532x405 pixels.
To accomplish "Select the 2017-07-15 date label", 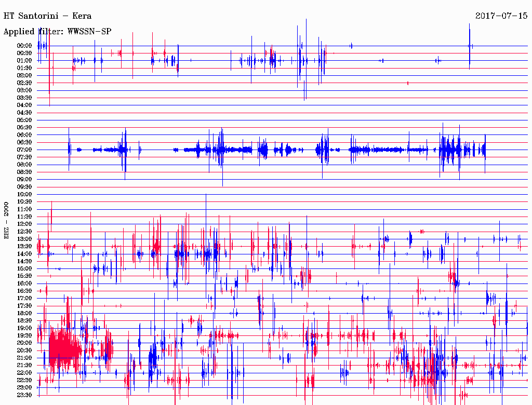I will click(x=501, y=16).
